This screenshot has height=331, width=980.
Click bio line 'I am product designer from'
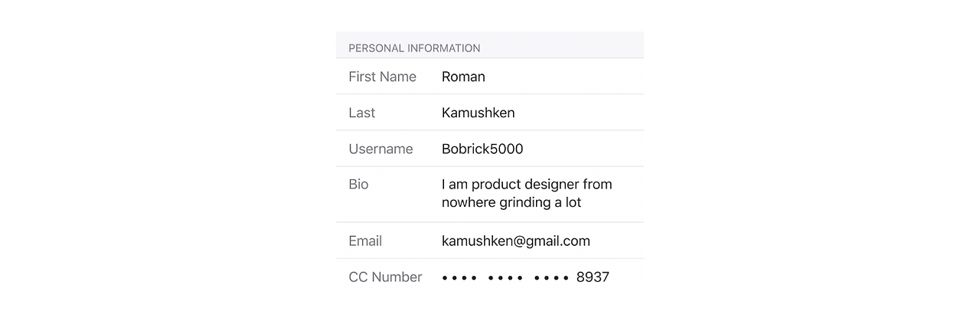tap(527, 185)
